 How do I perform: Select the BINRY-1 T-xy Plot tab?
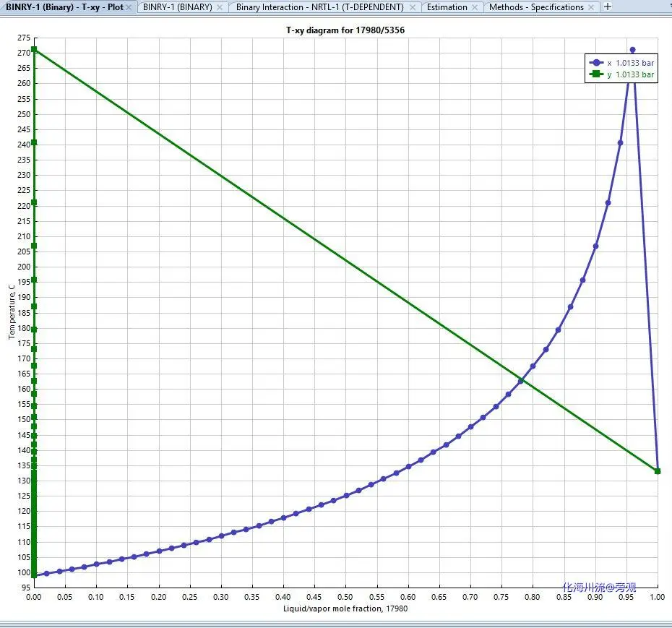64,7
